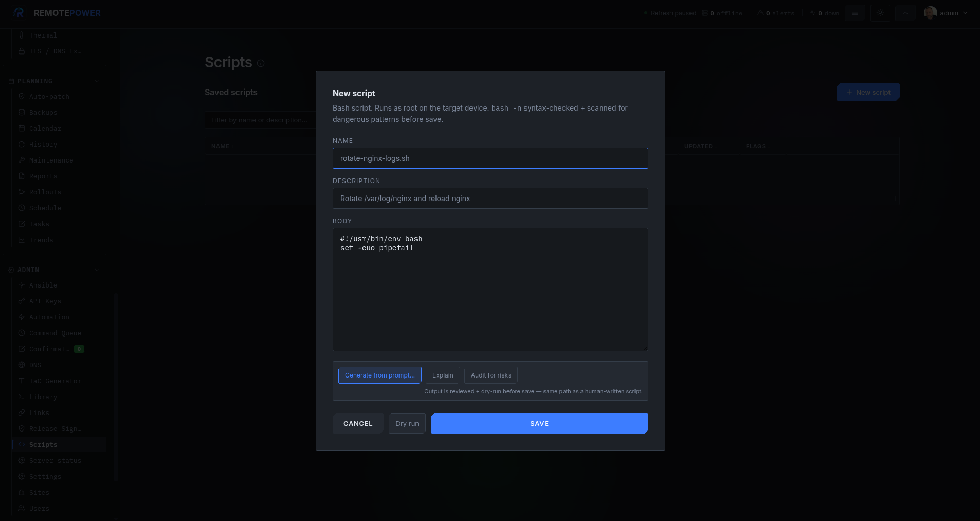Click the Audit for risks button
The height and width of the screenshot is (521, 980).
point(491,375)
